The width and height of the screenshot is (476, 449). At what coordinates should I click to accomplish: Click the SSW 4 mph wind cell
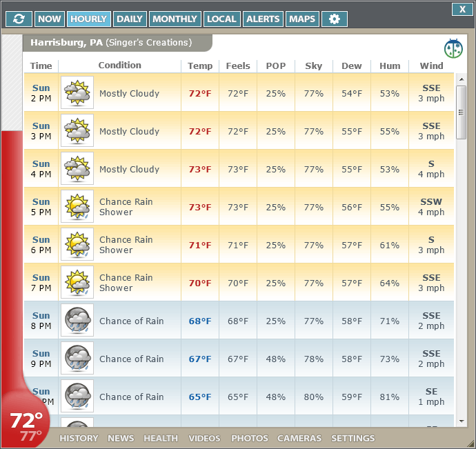pyautogui.click(x=431, y=207)
